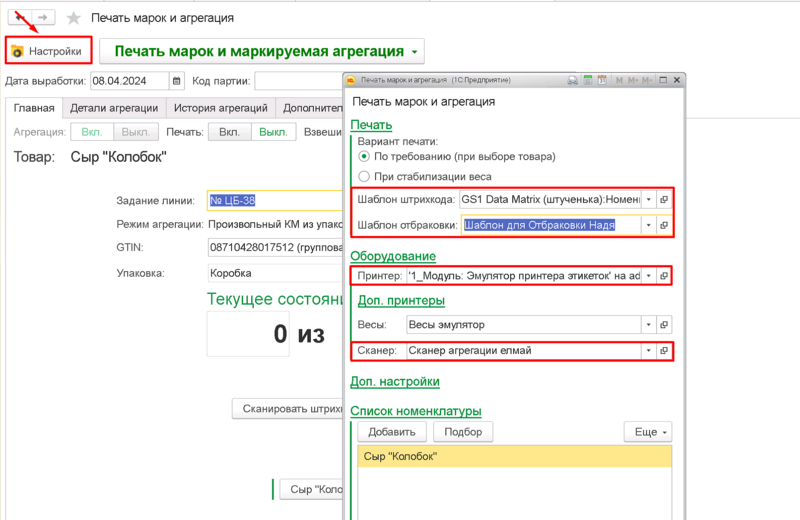The image size is (800, 520).
Task: Click the back navigation arrow
Action: coord(20,17)
